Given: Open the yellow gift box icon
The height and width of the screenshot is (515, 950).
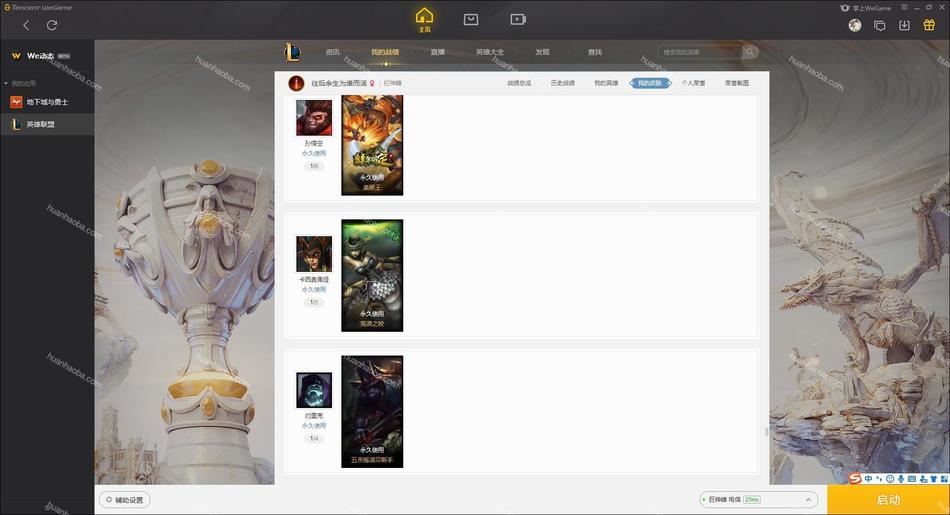Looking at the screenshot, I should [929, 25].
